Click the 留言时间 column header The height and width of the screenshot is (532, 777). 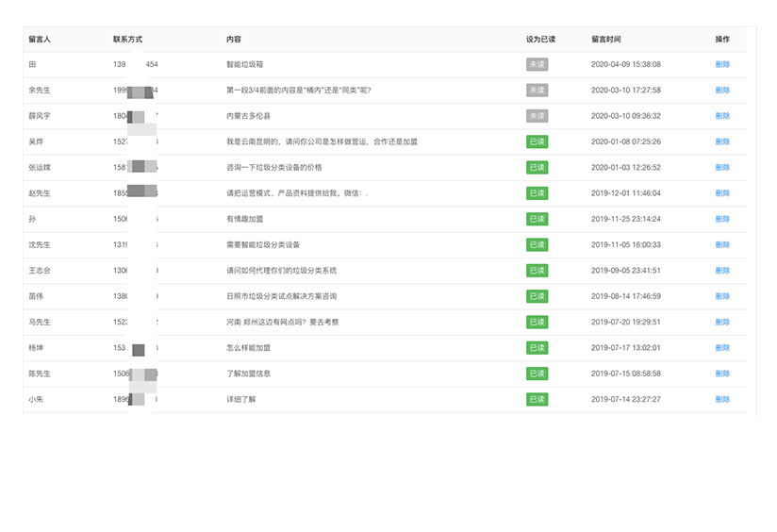[605, 40]
